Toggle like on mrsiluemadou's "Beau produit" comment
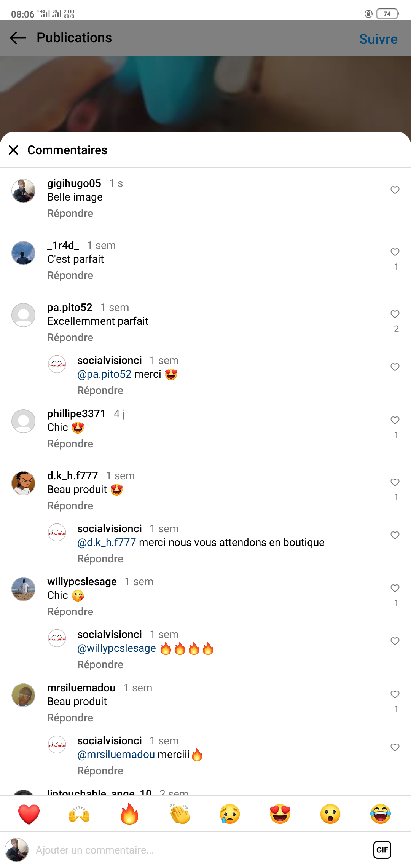 395,694
